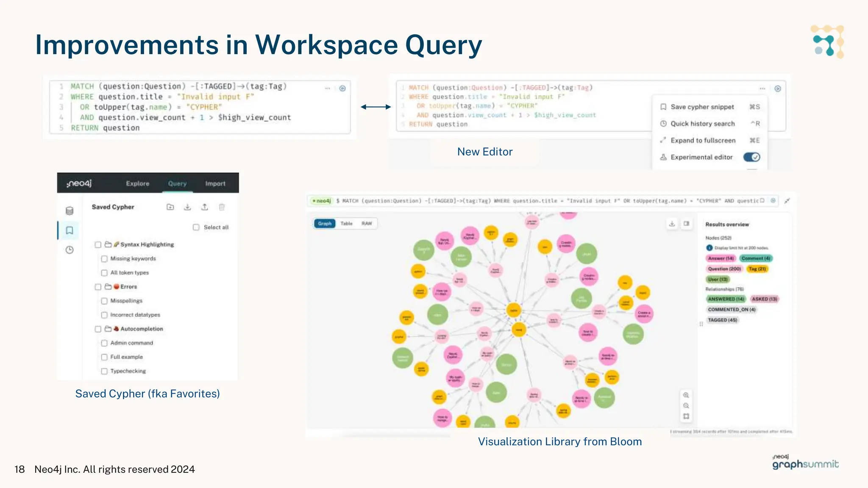Choose Quick history search menu item

[710, 124]
